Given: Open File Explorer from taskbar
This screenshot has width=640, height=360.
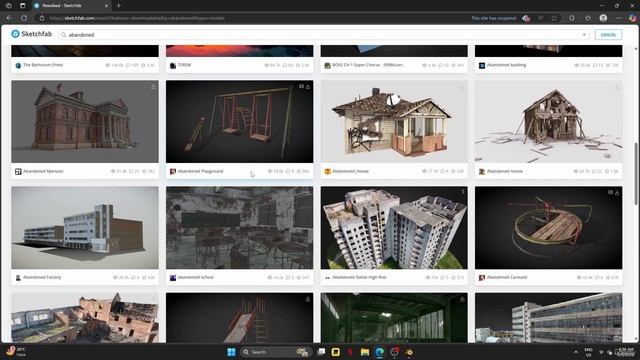Looking at the screenshot, I should 364,352.
